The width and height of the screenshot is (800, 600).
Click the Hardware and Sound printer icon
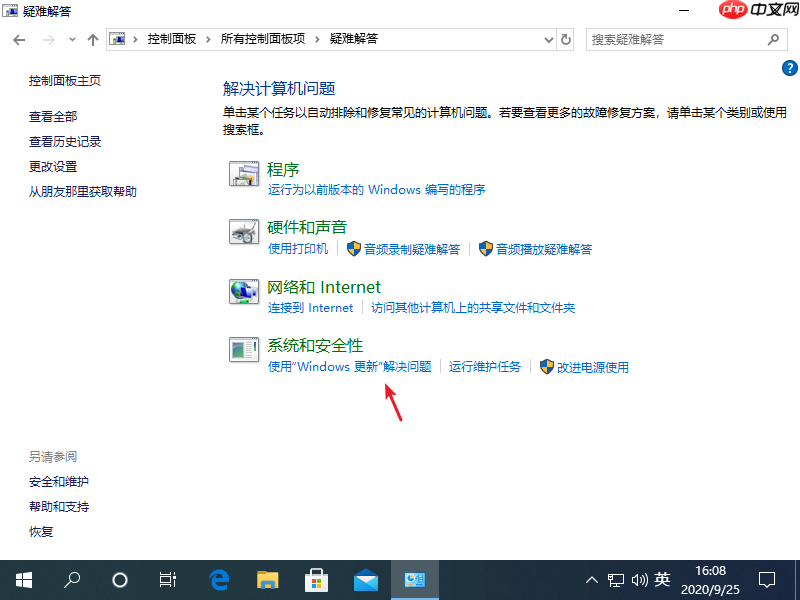point(244,232)
